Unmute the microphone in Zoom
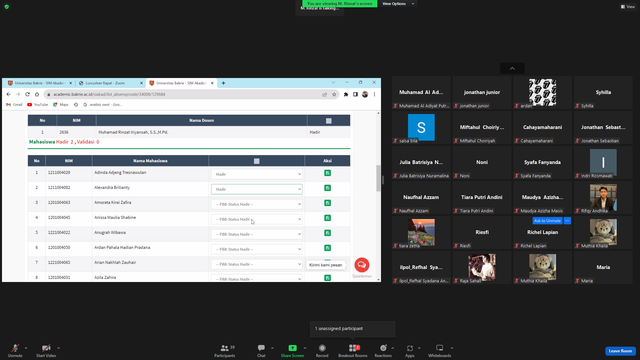 (15, 350)
